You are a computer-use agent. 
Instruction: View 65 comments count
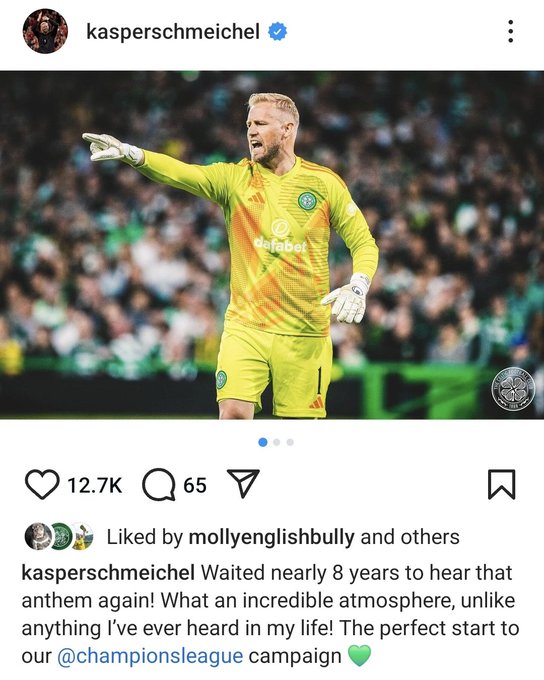coord(195,485)
